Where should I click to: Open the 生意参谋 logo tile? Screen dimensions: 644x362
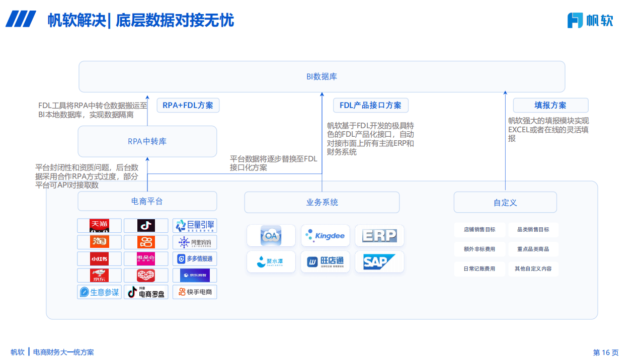pyautogui.click(x=99, y=292)
